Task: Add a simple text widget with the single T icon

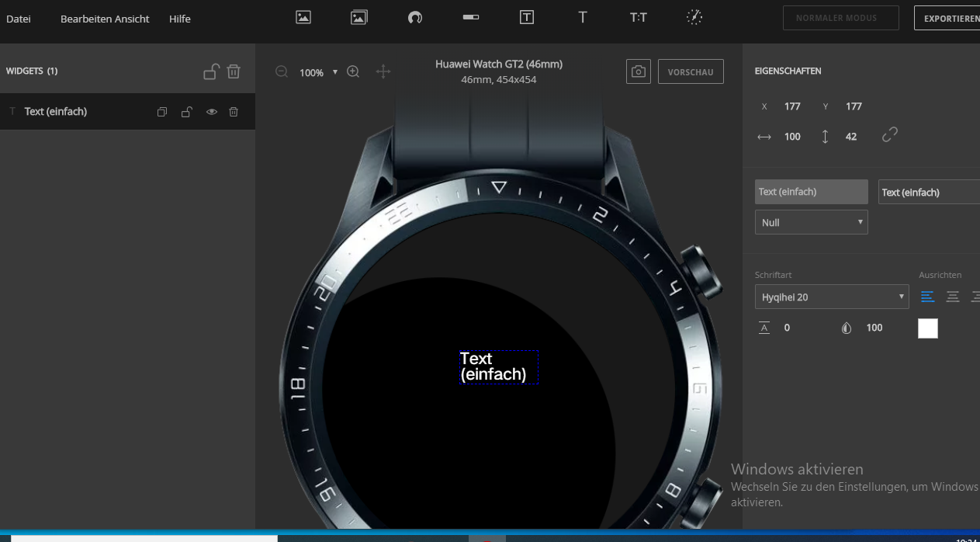Action: pyautogui.click(x=583, y=17)
